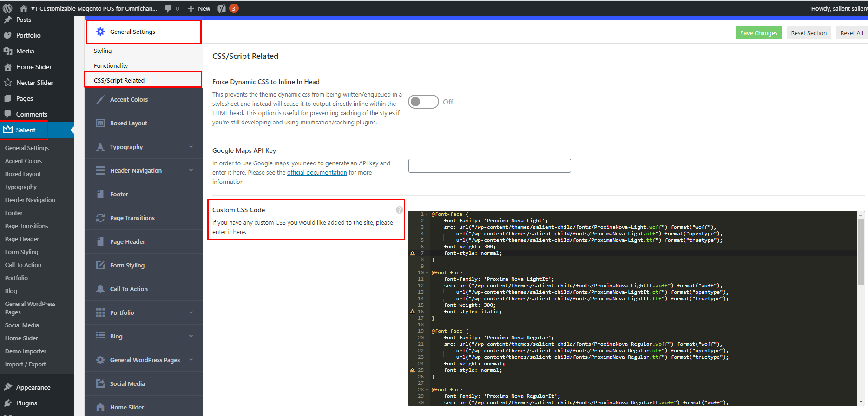Image resolution: width=868 pixels, height=416 pixels.
Task: Click the Footer panel icon
Action: 100,194
